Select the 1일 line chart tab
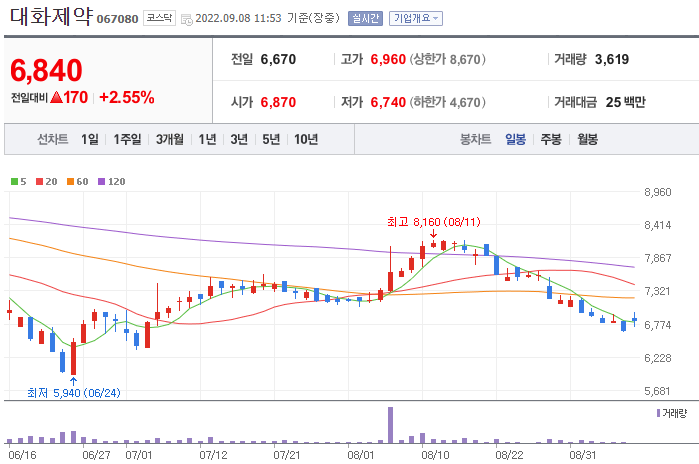Image resolution: width=699 pixels, height=464 pixels. [90, 140]
